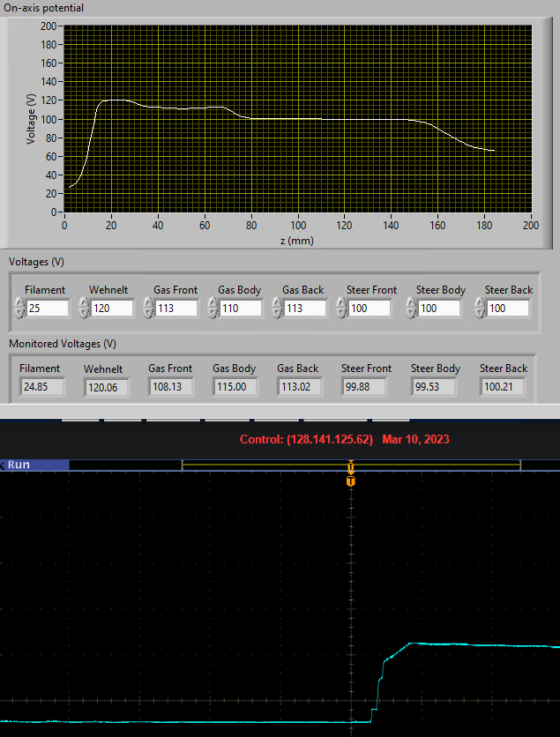Click the Steer Back voltage input field
Viewport: 560px width, 737px height.
[508, 309]
